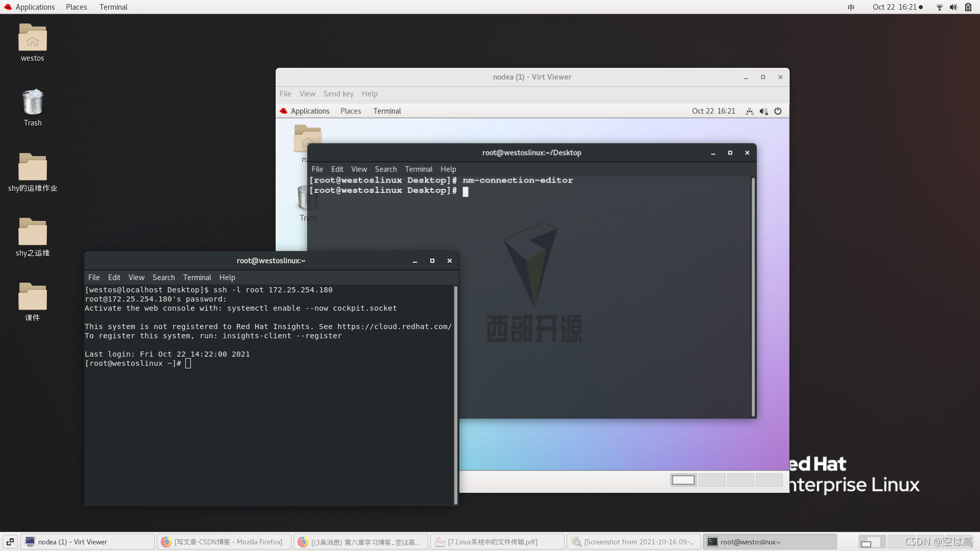The image size is (980, 551).
Task: Select second workspace in guest workspace switcher
Action: click(712, 480)
